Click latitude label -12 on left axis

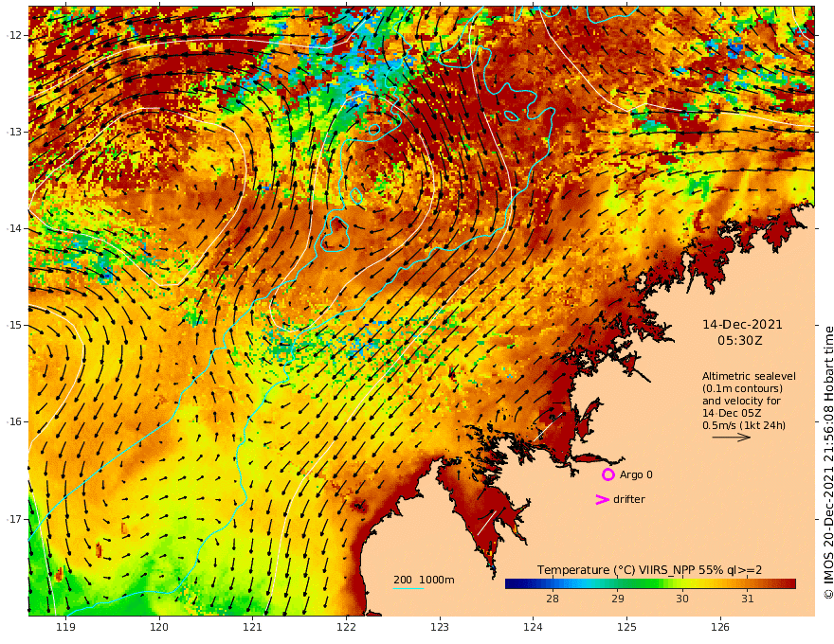click(15, 35)
